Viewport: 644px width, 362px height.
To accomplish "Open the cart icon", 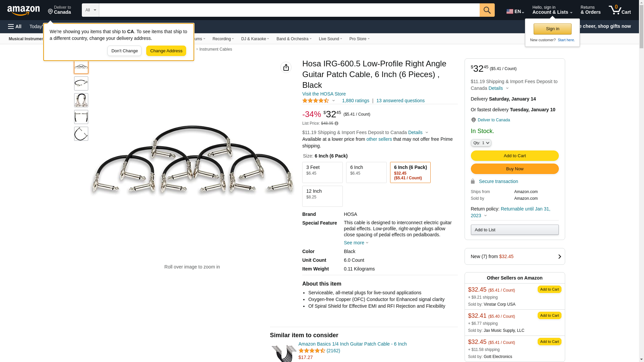I will (620, 10).
